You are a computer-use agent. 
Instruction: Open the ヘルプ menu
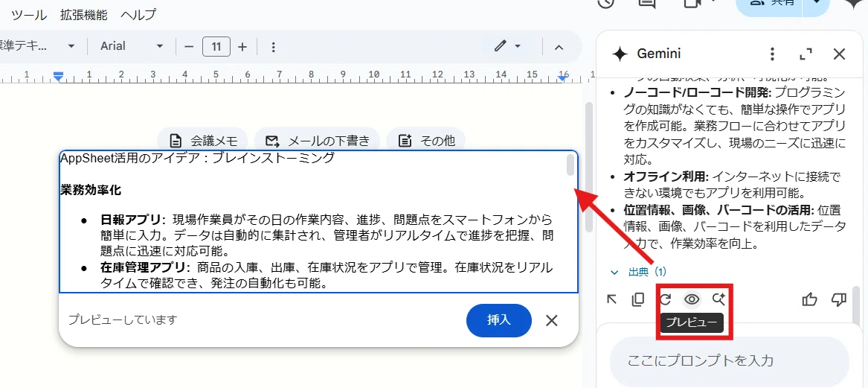[138, 14]
